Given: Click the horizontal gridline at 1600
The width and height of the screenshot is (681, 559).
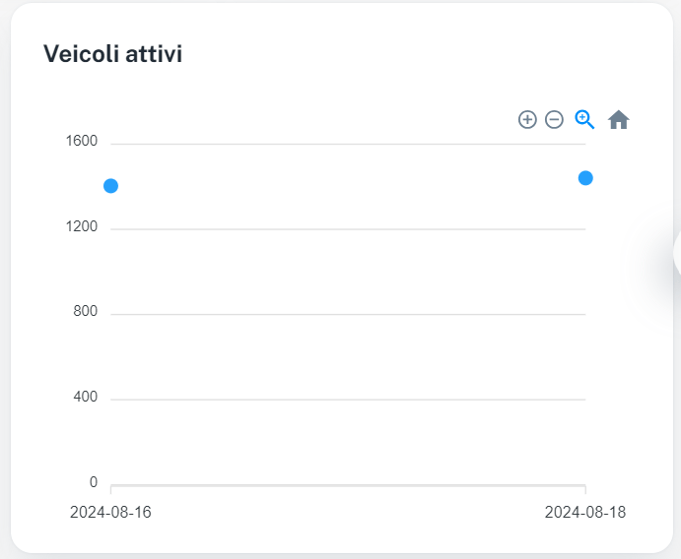Looking at the screenshot, I should [348, 144].
